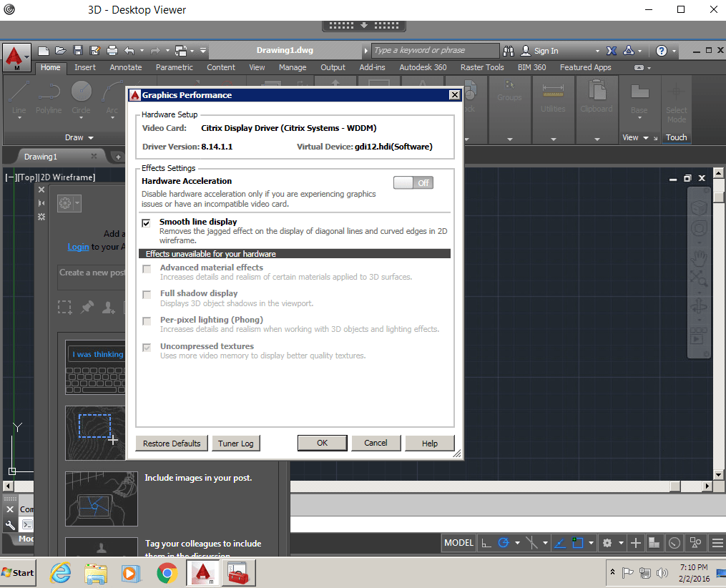This screenshot has height=588, width=726.
Task: Expand the Sign In dropdown arrow
Action: click(x=597, y=51)
